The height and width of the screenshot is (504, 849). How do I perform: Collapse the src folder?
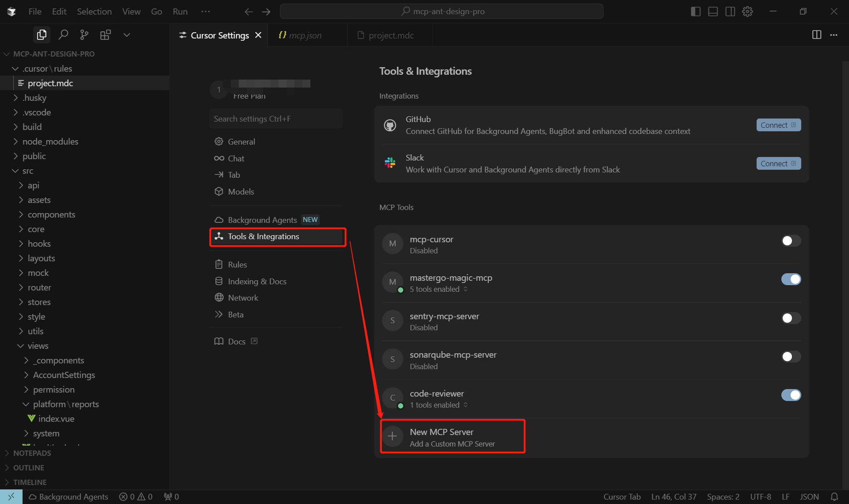coord(84,171)
